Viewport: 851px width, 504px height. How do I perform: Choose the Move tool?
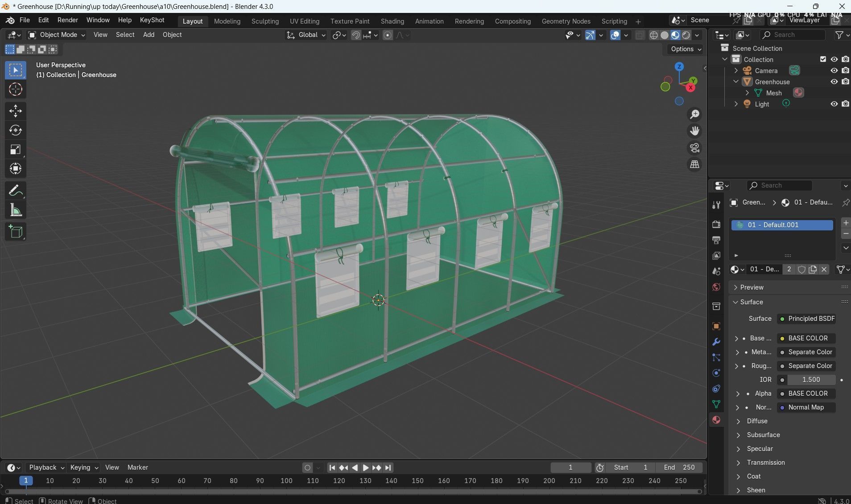[16, 111]
